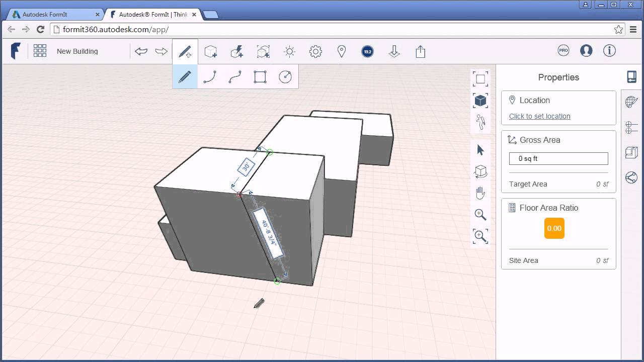The width and height of the screenshot is (644, 362).
Task: Select the Pan hand tool
Action: (480, 193)
